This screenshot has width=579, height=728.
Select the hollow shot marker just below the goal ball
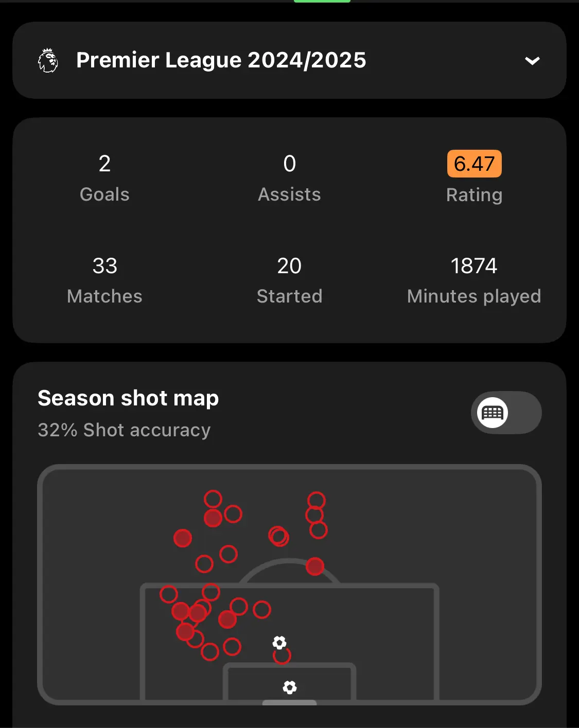pos(282,655)
